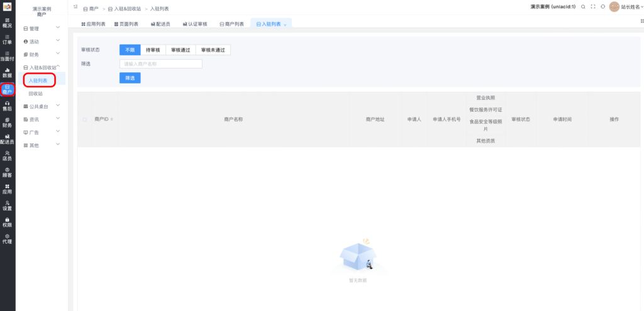The height and width of the screenshot is (311, 644).
Task: Collapse the sidebar menu with fold icon
Action: [75, 7]
